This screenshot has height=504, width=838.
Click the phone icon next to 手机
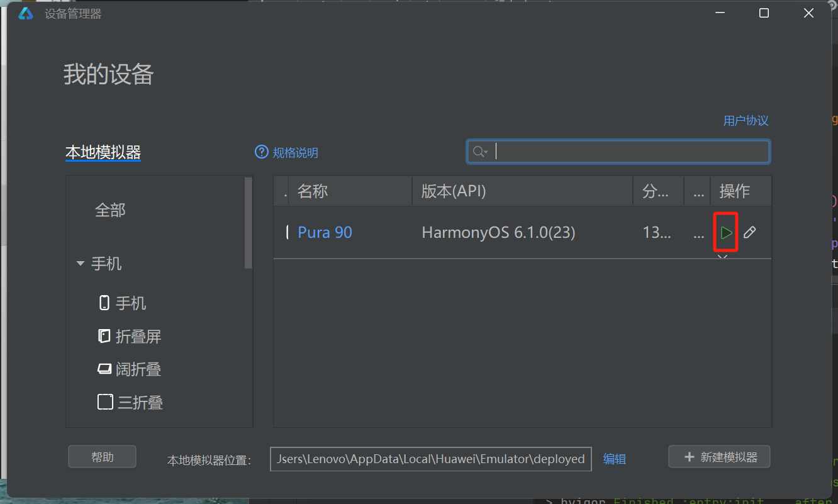pyautogui.click(x=104, y=303)
